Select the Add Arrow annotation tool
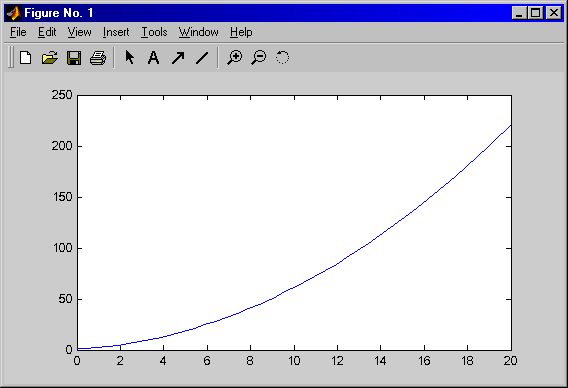 coord(178,58)
